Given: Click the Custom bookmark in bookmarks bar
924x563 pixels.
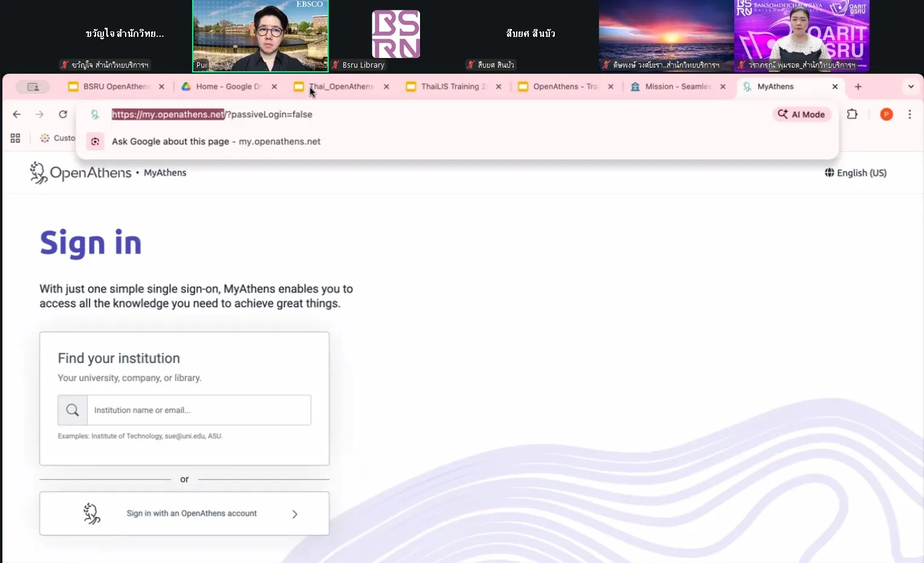Looking at the screenshot, I should tap(58, 138).
